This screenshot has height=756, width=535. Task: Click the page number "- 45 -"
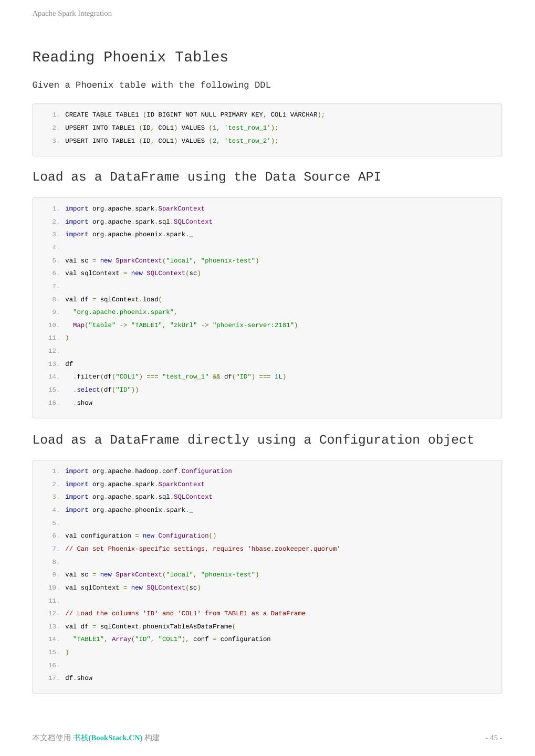click(x=494, y=738)
